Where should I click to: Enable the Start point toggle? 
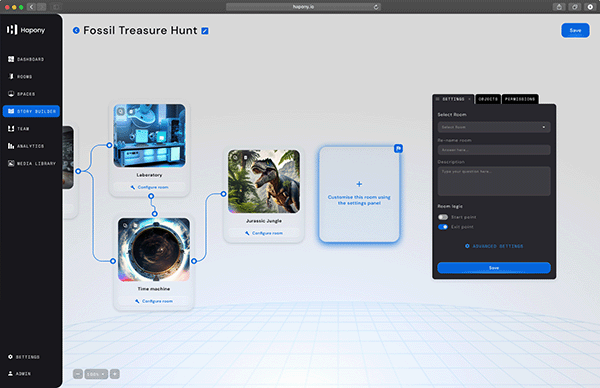tap(443, 217)
